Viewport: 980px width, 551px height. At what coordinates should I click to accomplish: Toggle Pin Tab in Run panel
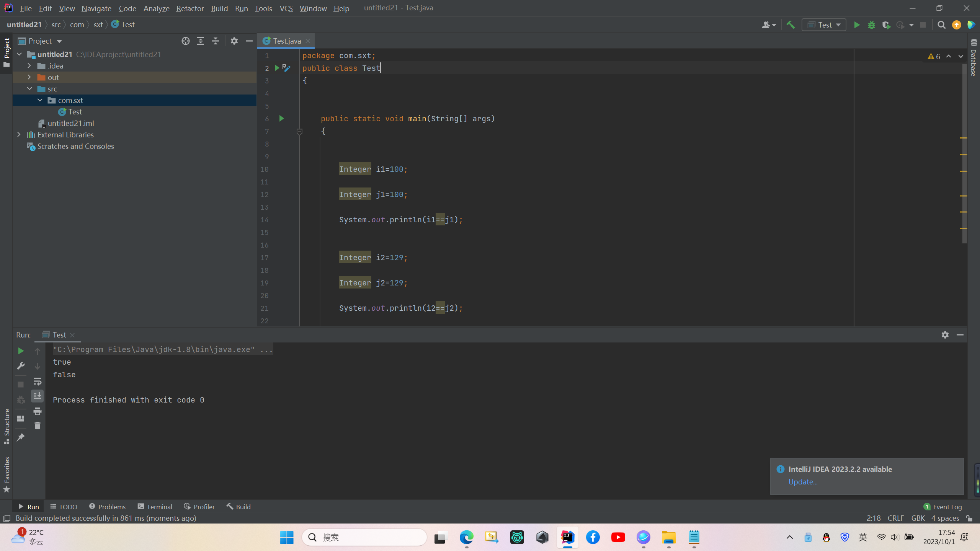21,437
